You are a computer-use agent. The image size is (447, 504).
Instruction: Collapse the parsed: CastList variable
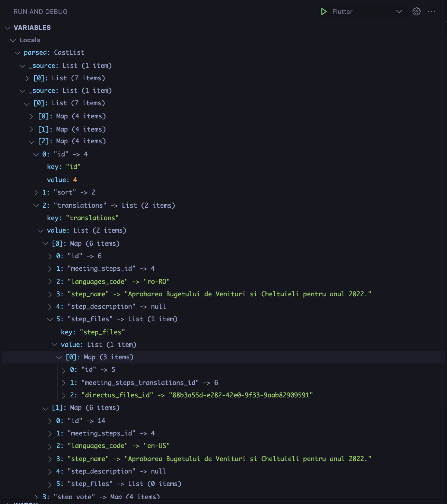pos(18,53)
